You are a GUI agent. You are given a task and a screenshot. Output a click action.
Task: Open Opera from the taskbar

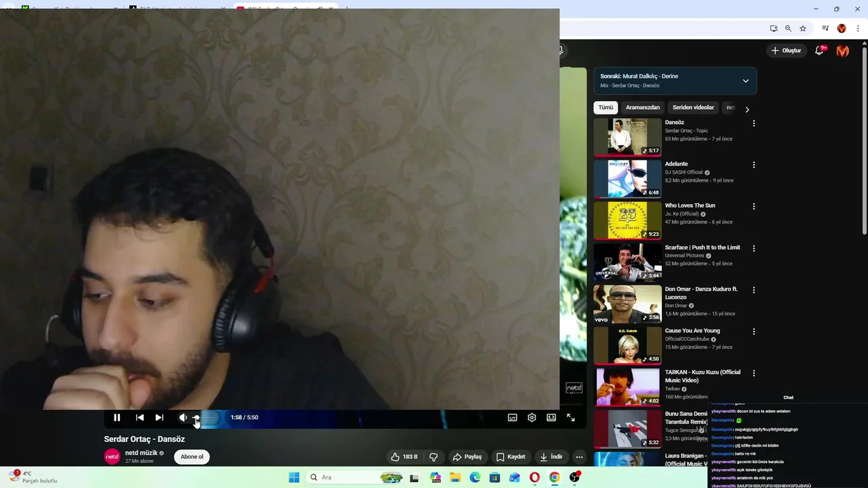tap(534, 477)
